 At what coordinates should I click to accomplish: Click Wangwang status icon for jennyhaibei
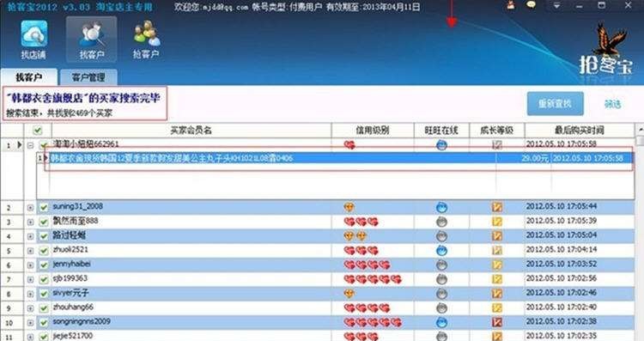(x=441, y=265)
